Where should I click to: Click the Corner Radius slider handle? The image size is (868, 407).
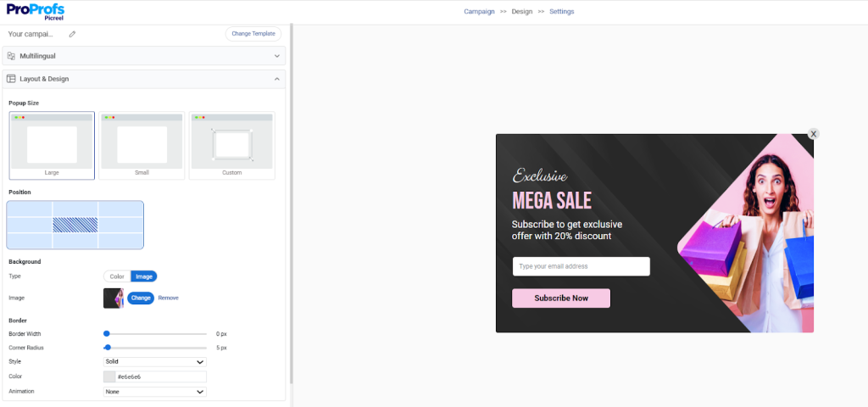pos(108,348)
